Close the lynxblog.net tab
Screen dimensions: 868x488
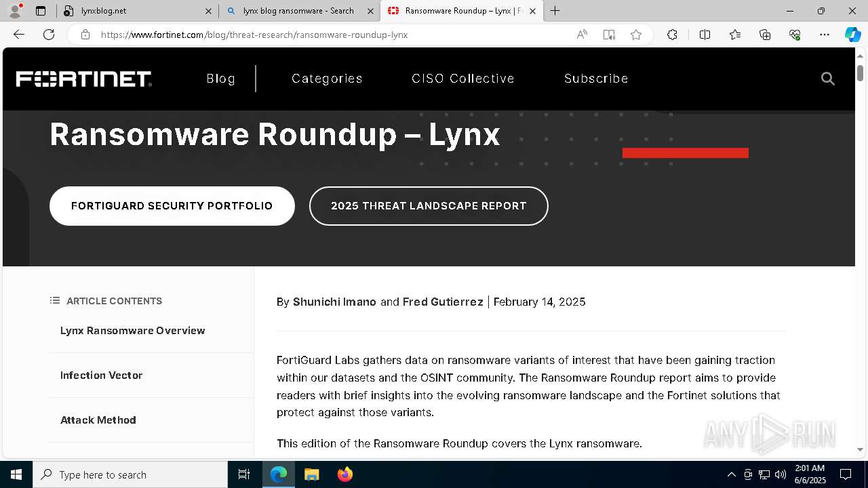tap(208, 11)
